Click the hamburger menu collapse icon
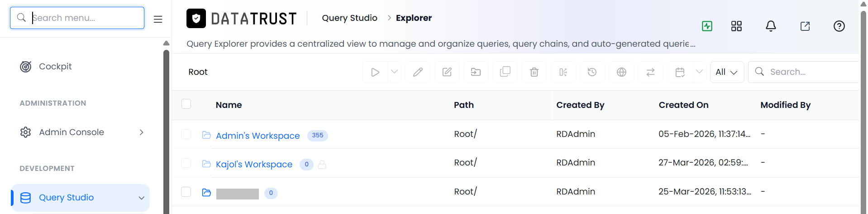The image size is (868, 214). tap(158, 19)
